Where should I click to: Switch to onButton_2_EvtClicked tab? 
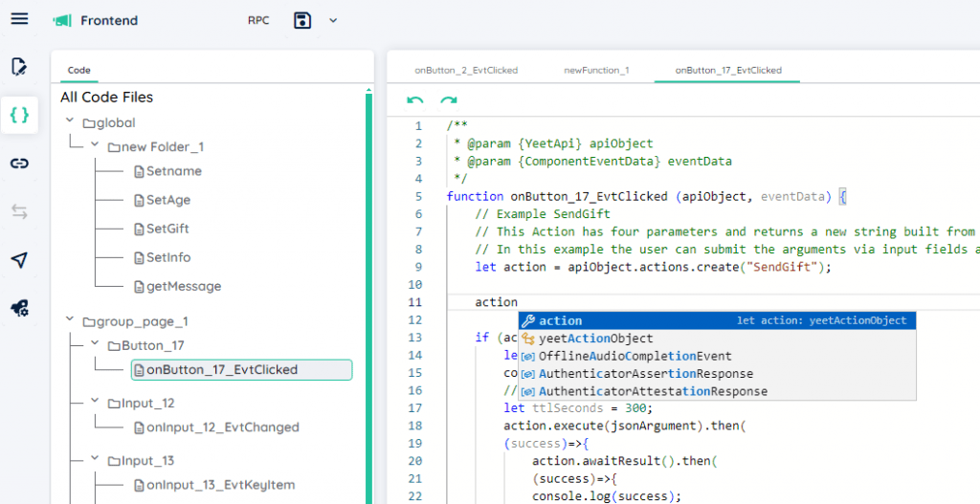tap(466, 70)
